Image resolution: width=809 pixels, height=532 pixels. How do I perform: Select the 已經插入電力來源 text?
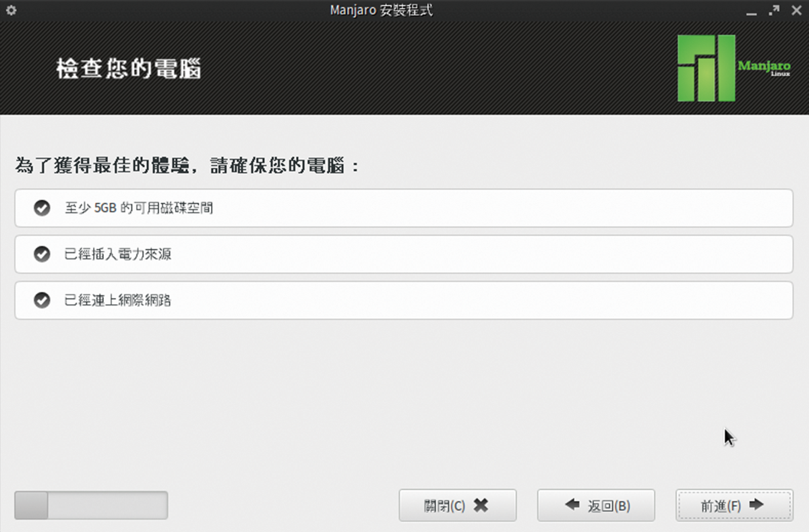[118, 254]
